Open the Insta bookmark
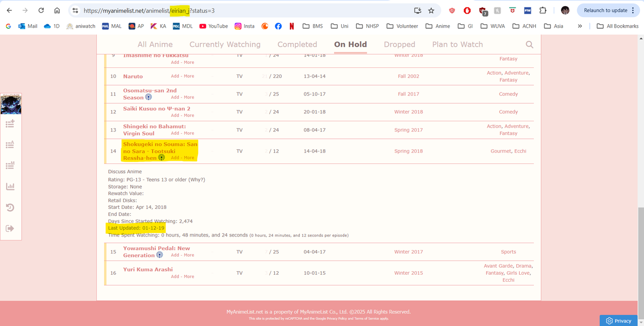This screenshot has height=326, width=644. tap(245, 26)
